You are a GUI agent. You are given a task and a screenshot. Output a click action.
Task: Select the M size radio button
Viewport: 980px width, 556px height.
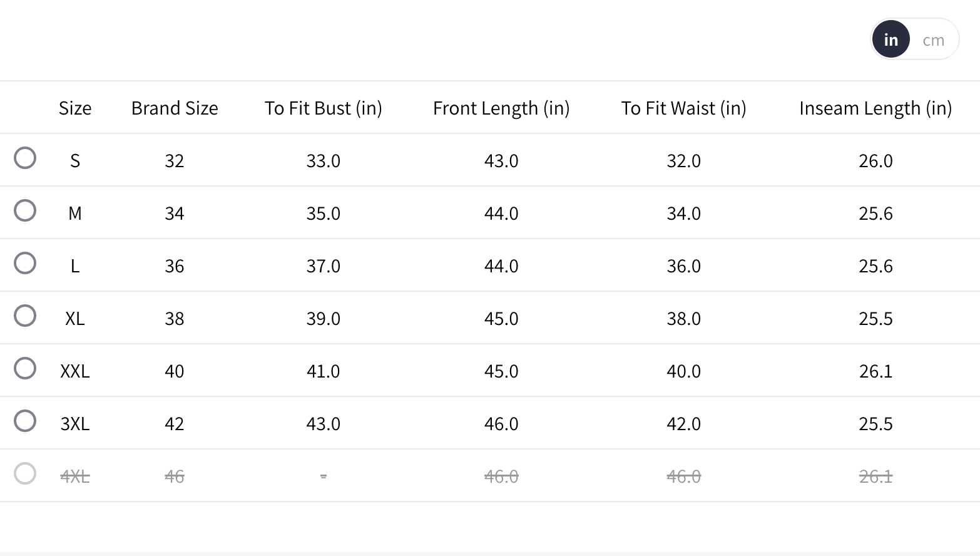(x=25, y=210)
